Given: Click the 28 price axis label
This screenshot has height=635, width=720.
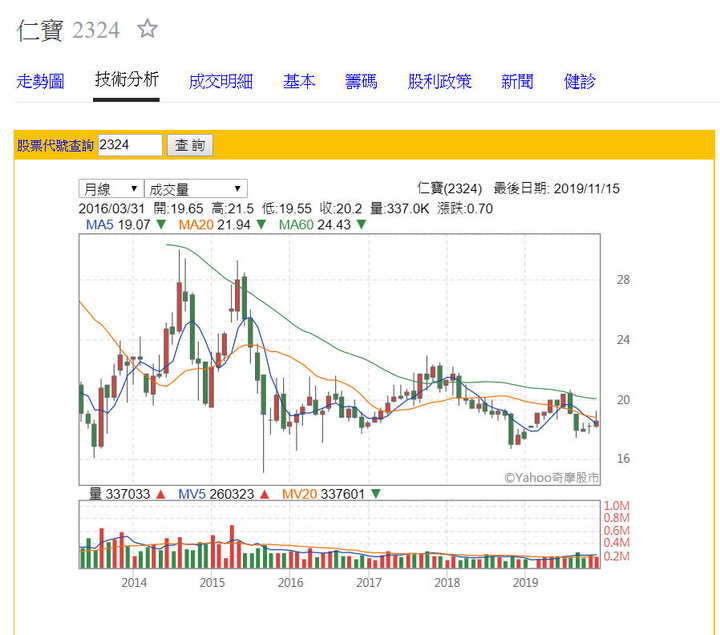Looking at the screenshot, I should click(623, 280).
